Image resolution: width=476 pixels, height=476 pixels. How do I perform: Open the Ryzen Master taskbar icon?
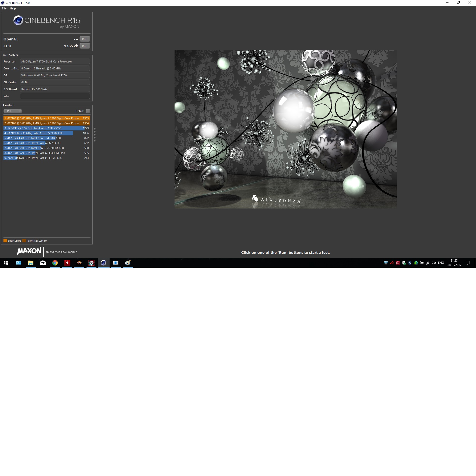79,263
